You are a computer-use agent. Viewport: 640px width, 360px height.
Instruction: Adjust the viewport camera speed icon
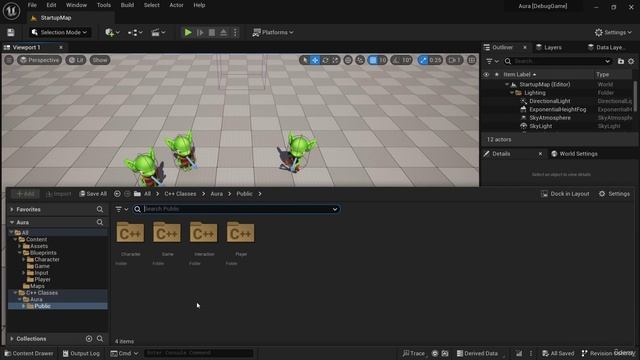(x=454, y=60)
